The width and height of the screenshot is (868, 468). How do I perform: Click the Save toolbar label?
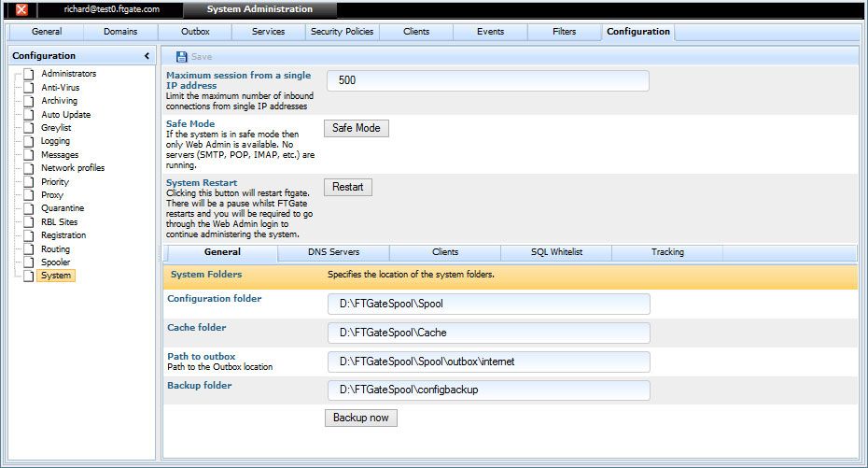point(202,56)
